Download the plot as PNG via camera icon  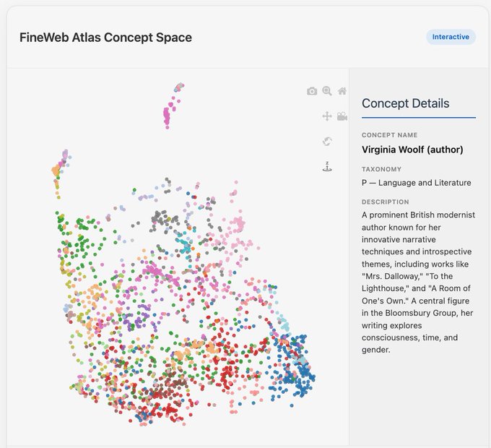pyautogui.click(x=312, y=91)
